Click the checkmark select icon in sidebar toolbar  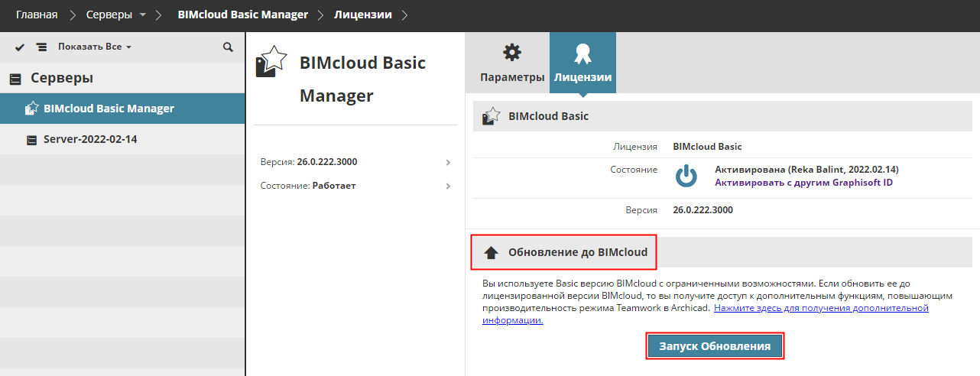[x=21, y=47]
